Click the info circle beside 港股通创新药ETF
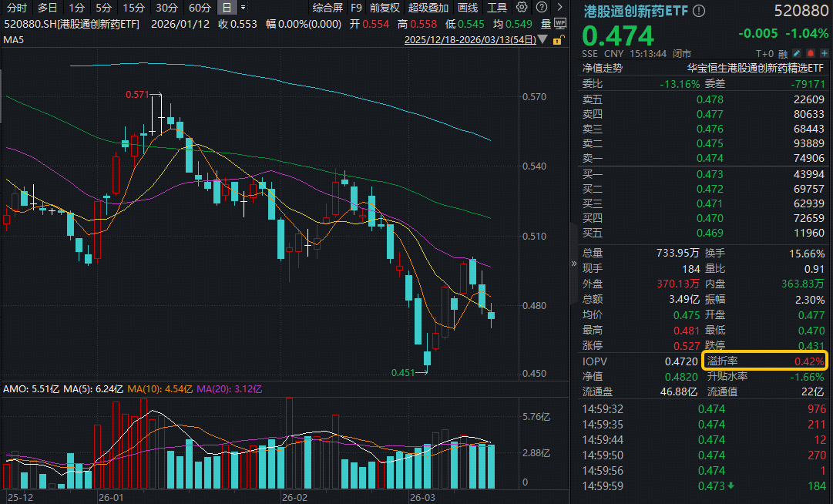Screen dimensions: 833x504 tap(698, 9)
